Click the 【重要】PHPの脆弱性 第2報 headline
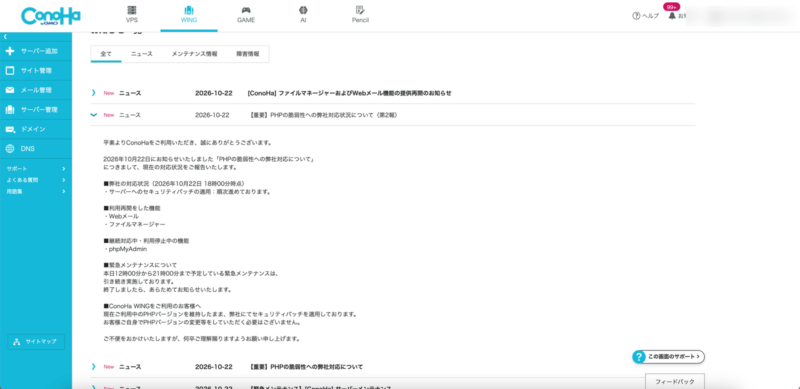The width and height of the screenshot is (800, 389). 324,115
